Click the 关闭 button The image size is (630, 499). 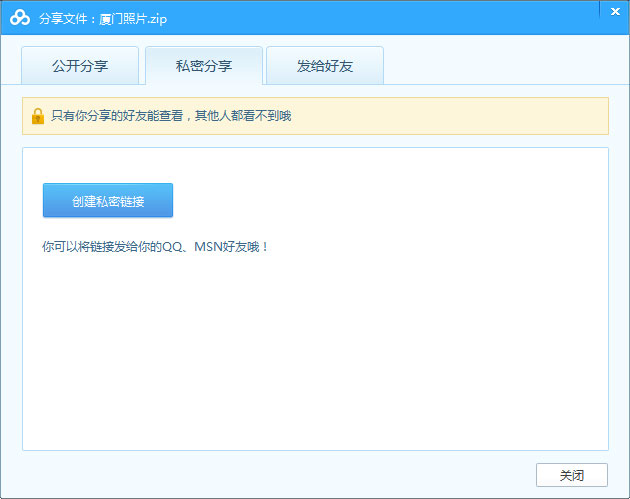tap(572, 475)
